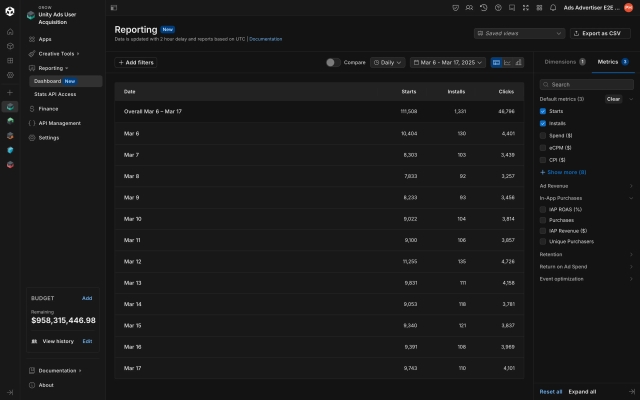Open the history clock icon in the top bar
Viewport: 640px width, 400px height.
coord(484,8)
